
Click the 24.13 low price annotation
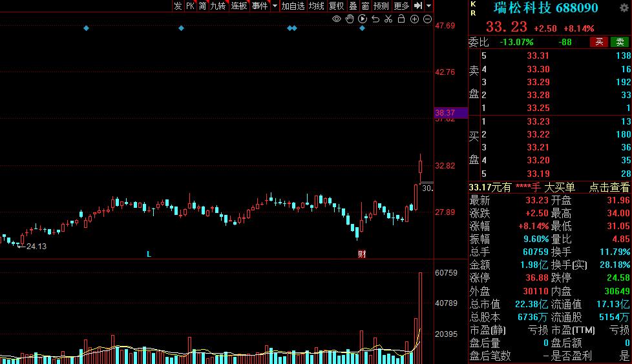click(36, 247)
